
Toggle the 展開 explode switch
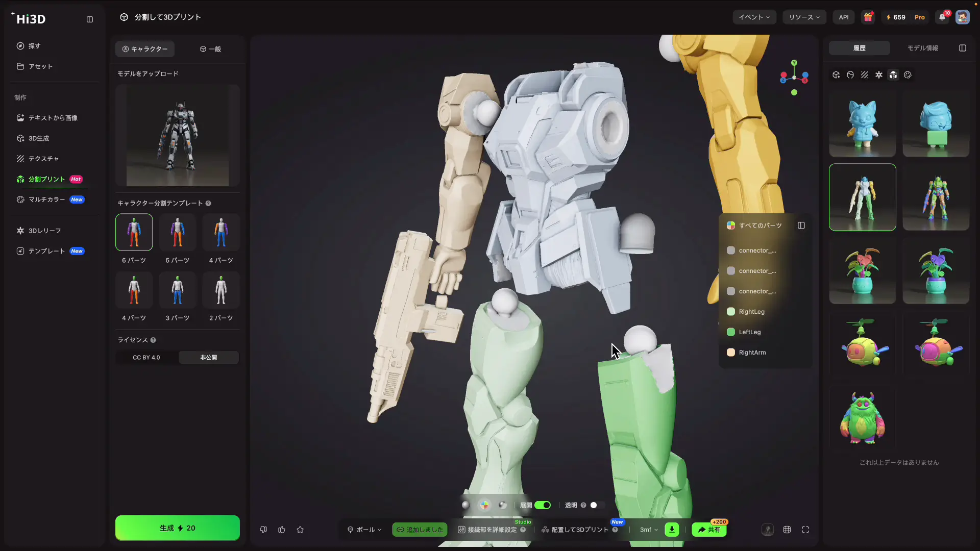tap(543, 505)
